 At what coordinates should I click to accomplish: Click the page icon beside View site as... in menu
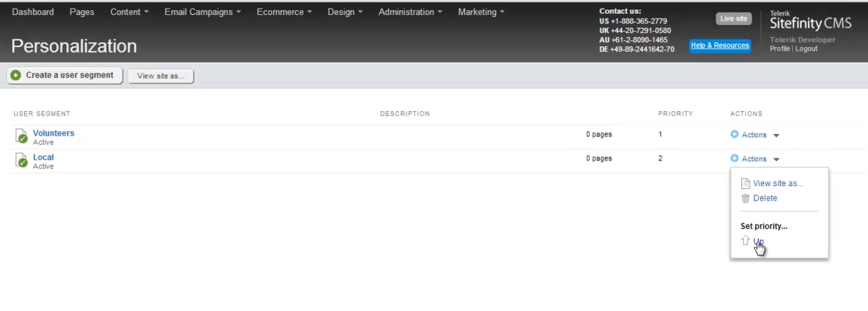[x=745, y=183]
